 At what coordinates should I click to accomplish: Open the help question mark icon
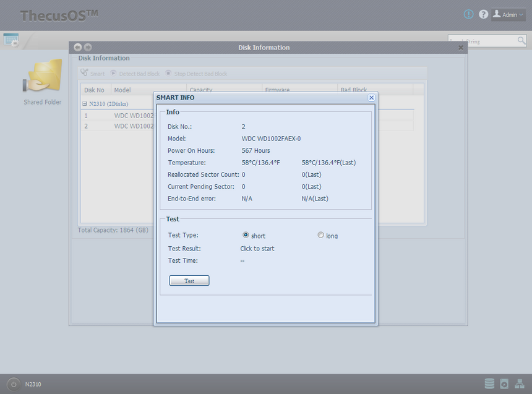click(x=484, y=14)
